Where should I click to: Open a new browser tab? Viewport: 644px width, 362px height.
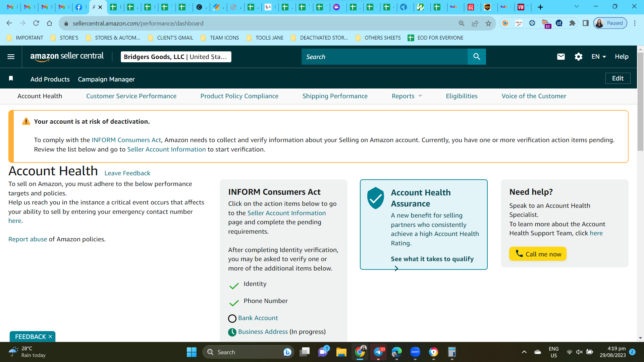click(x=540, y=7)
